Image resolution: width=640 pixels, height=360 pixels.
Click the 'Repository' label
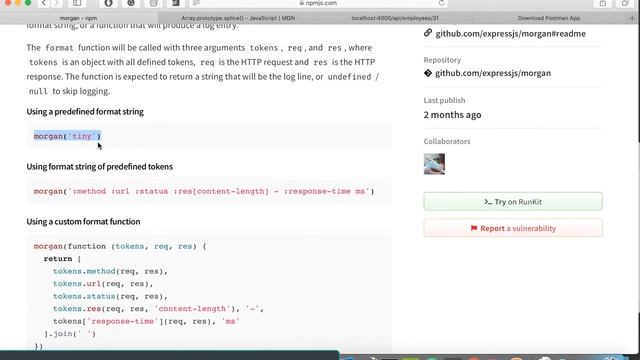click(442, 60)
